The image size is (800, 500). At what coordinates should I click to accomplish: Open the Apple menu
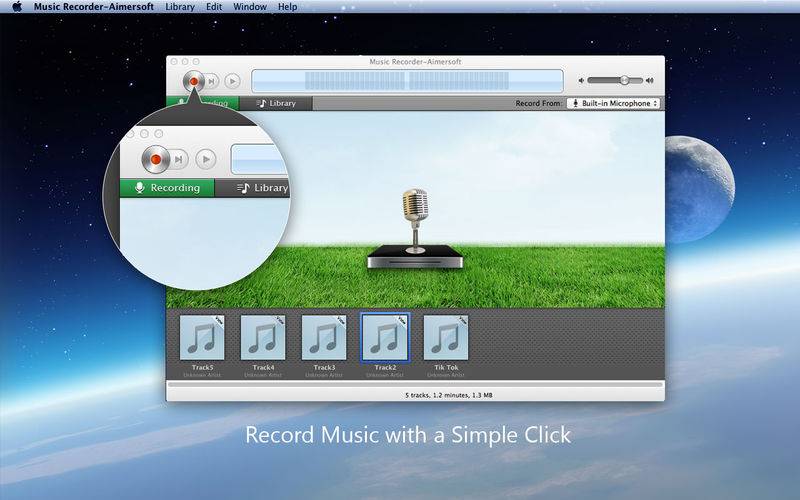17,7
